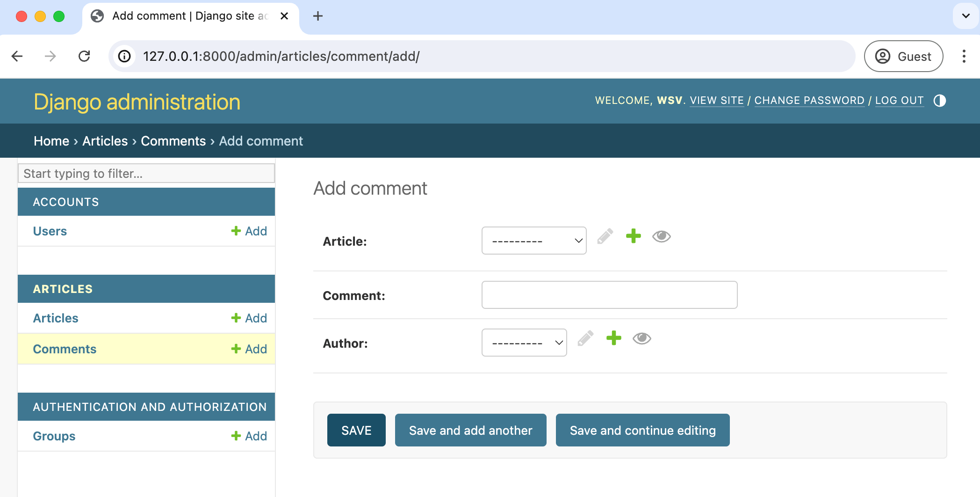The image size is (980, 497).
Task: Open the Users link in sidebar
Action: [x=50, y=231]
